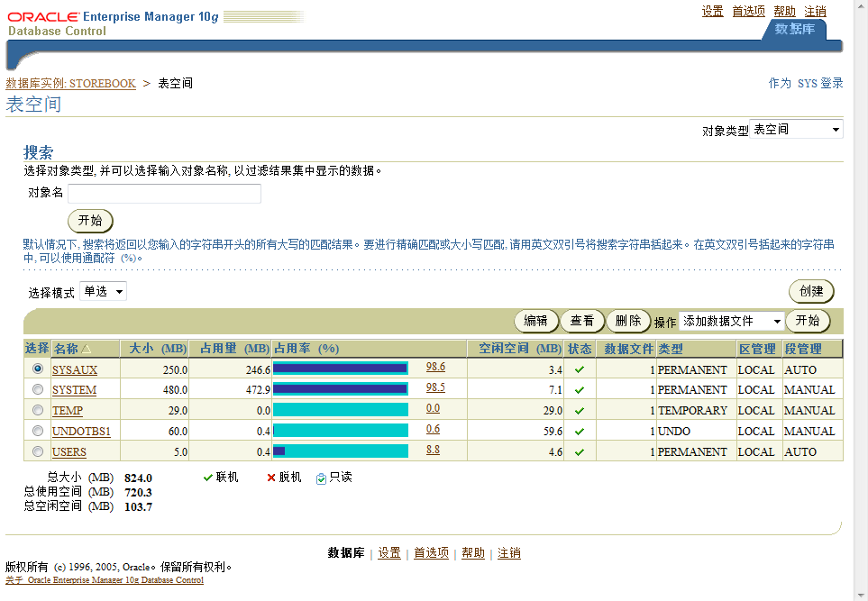Image resolution: width=868 pixels, height=601 pixels.
Task: Select the USERS tablespace radio button
Action: (x=36, y=451)
